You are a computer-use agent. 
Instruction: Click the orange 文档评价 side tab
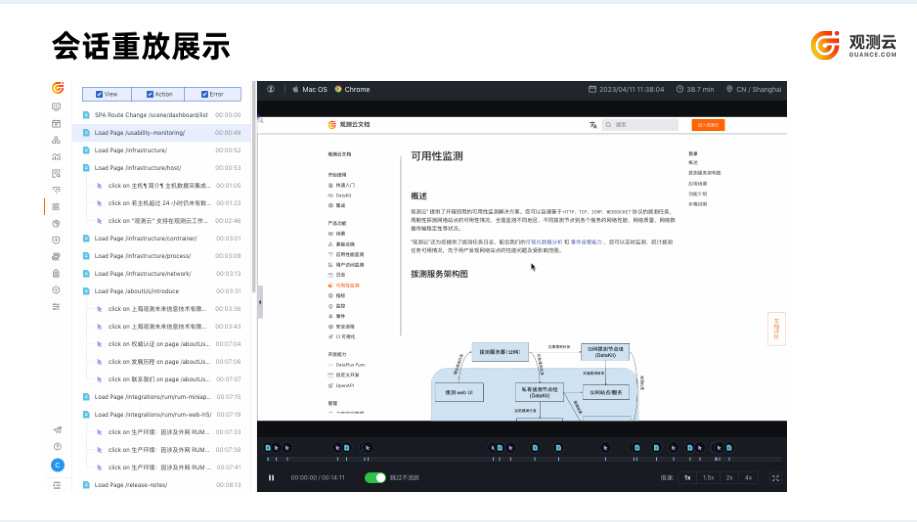click(x=776, y=329)
